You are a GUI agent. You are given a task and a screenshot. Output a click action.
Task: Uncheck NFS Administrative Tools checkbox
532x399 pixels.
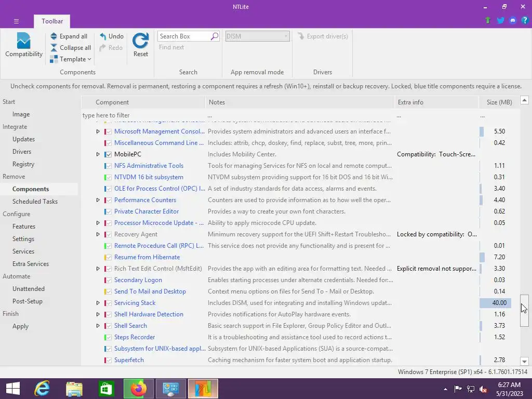pyautogui.click(x=108, y=166)
